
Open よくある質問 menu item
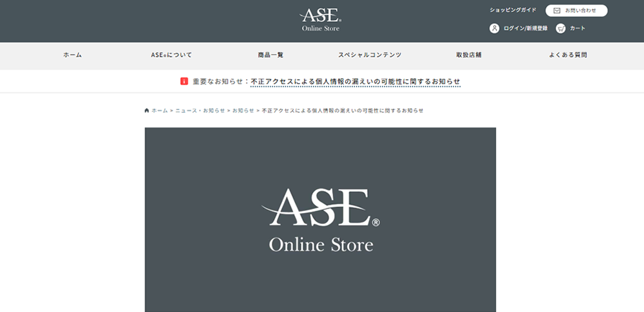568,55
